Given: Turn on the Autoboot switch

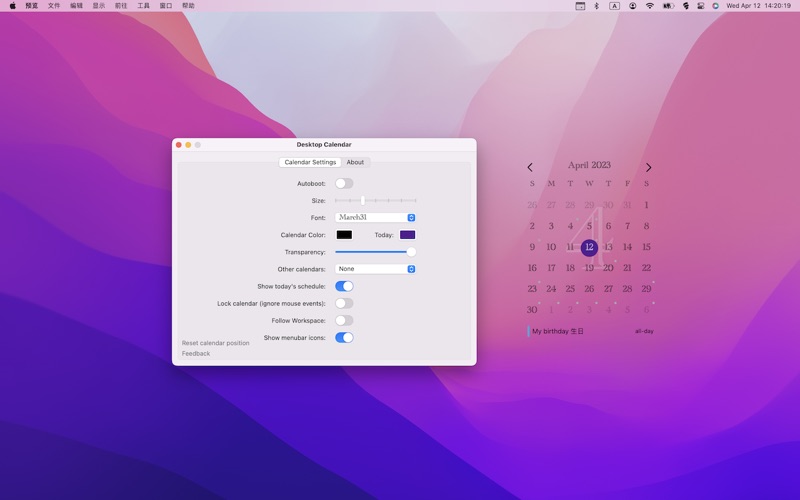Looking at the screenshot, I should pos(344,183).
